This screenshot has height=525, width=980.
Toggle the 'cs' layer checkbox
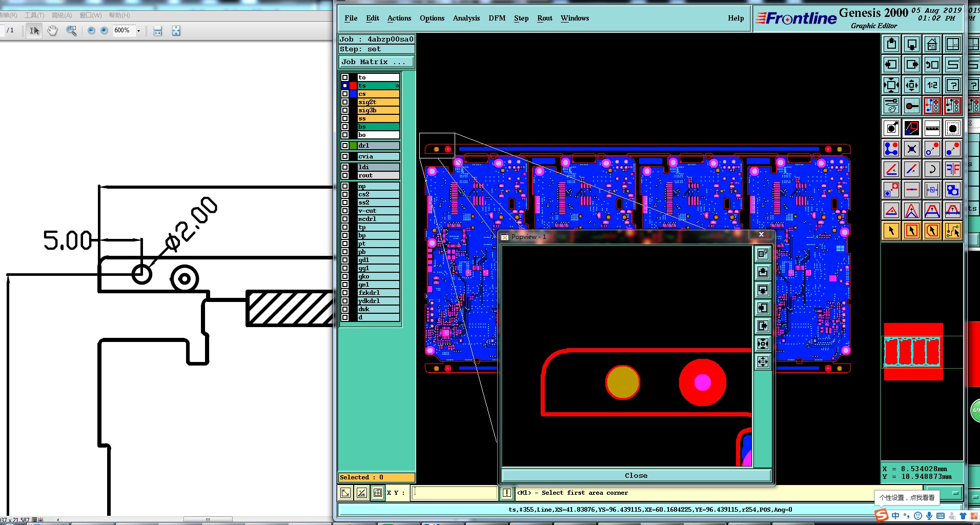click(x=345, y=94)
